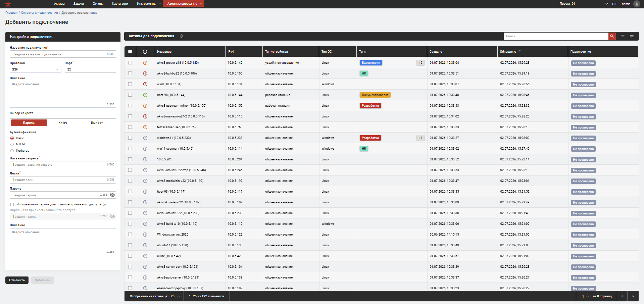
Task: Open the Проект_01 project selector
Action: coord(583,4)
